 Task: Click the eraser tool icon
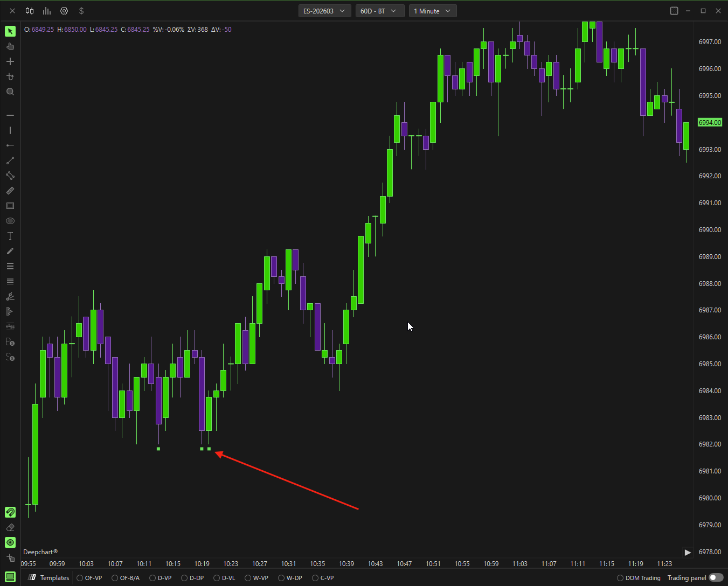[10, 527]
